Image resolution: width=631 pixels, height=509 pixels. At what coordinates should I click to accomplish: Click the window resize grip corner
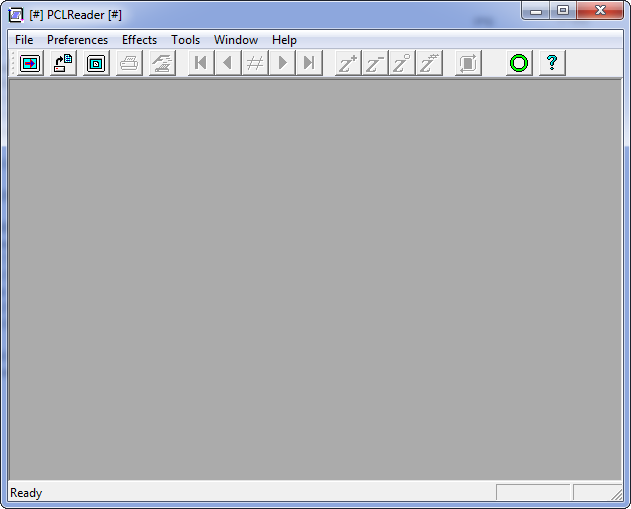coord(617,495)
